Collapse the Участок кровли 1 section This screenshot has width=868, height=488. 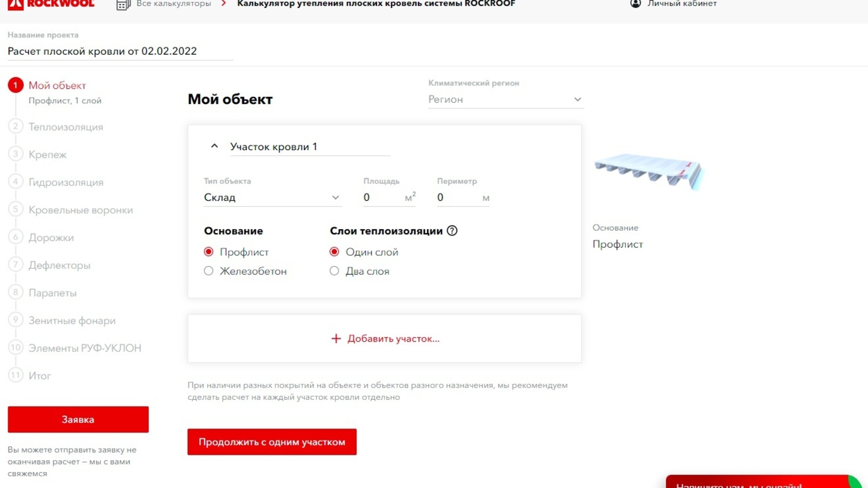coord(214,146)
